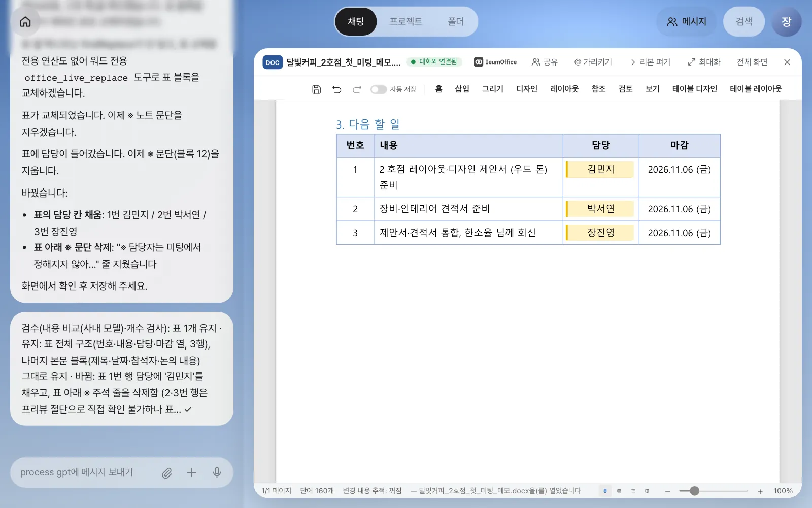
Task: Select the highlighted 김민지 table cell
Action: pos(600,169)
